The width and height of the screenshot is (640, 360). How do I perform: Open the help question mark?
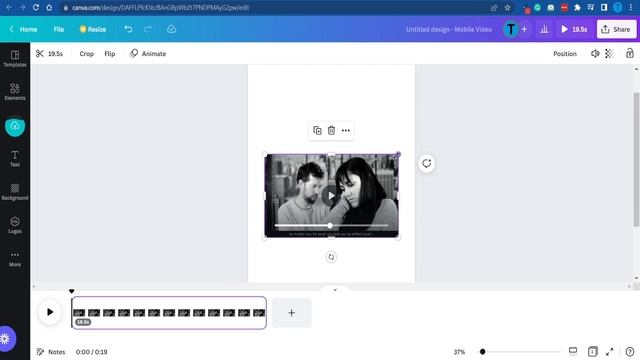pyautogui.click(x=630, y=351)
